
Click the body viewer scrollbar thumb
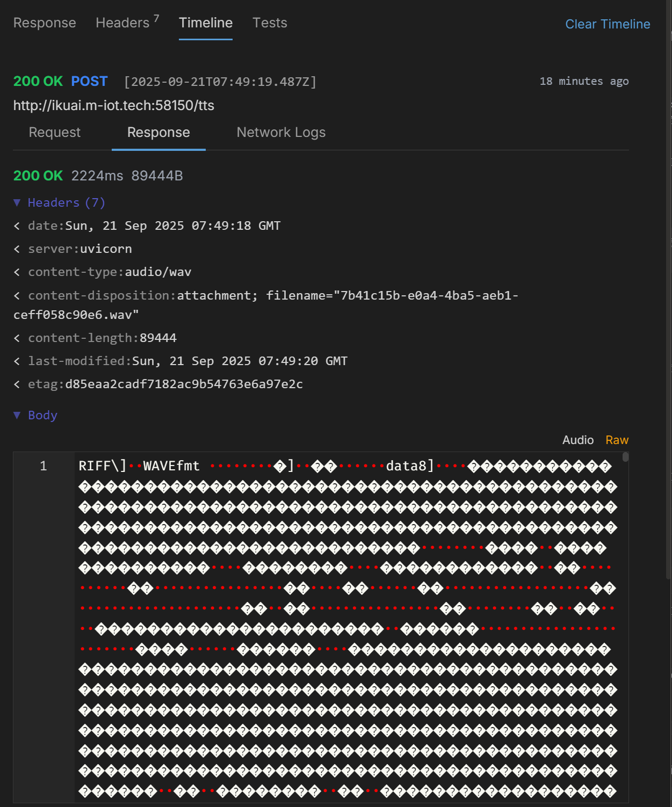625,457
